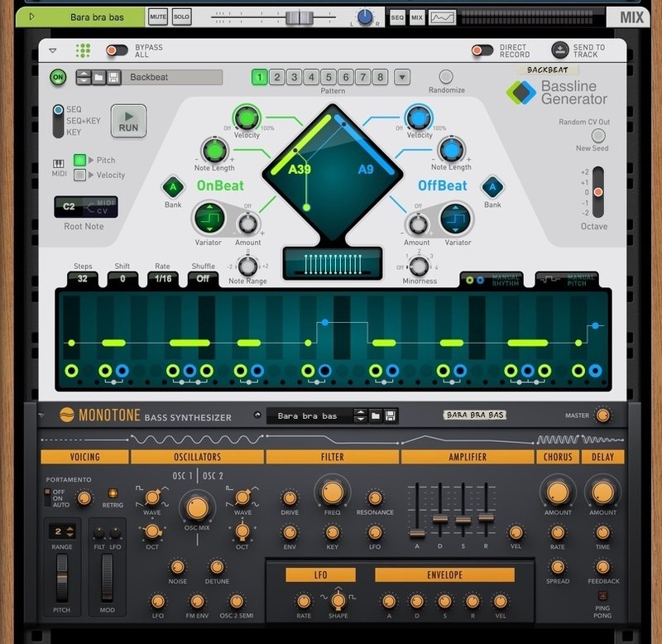The image size is (662, 644).
Task: Click the large MIX label button
Action: (x=631, y=17)
